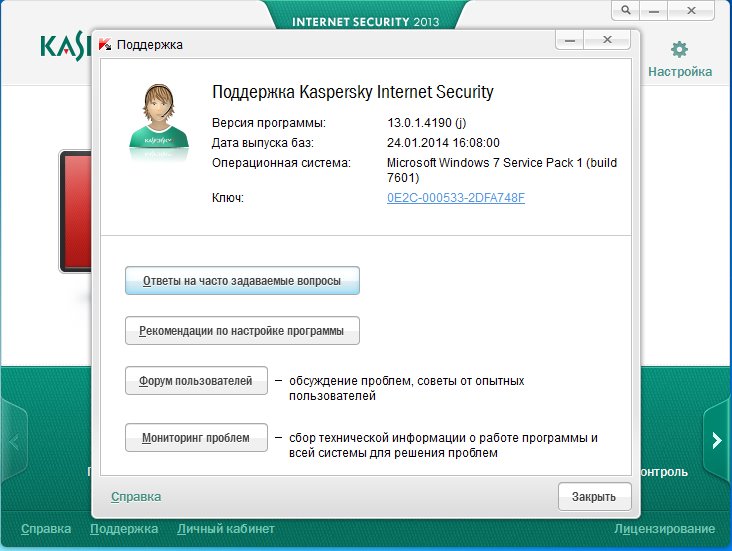Click the support agent avatar image
Screen dimensions: 732x551
coord(159,121)
